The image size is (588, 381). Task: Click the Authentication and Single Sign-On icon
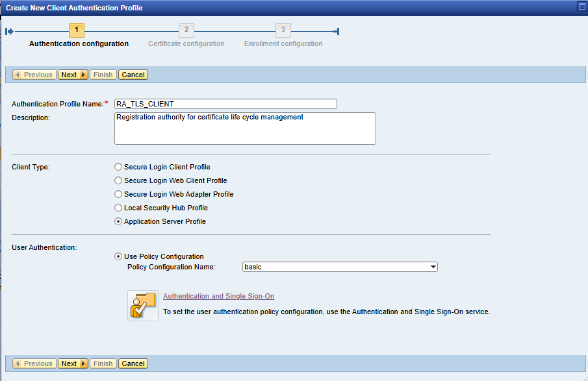click(x=143, y=305)
